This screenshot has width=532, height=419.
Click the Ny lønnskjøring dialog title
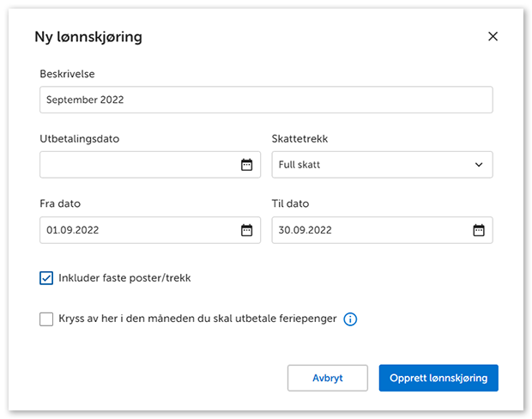pyautogui.click(x=88, y=37)
